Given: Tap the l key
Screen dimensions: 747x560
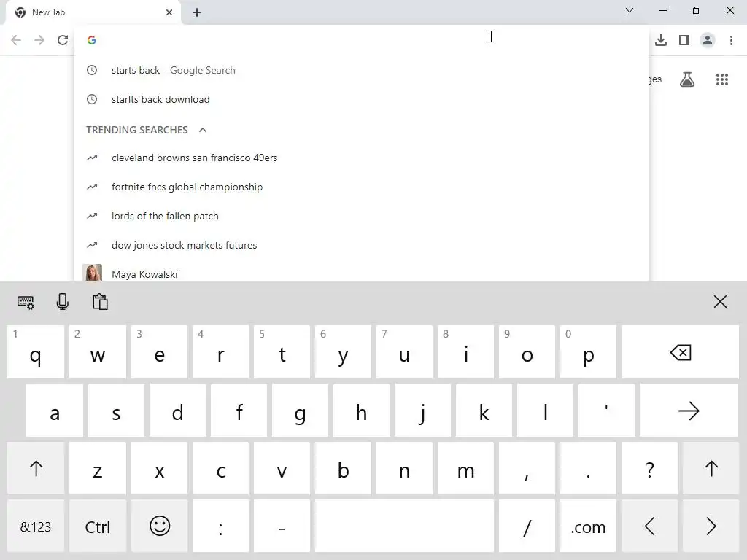Looking at the screenshot, I should click(x=545, y=411).
